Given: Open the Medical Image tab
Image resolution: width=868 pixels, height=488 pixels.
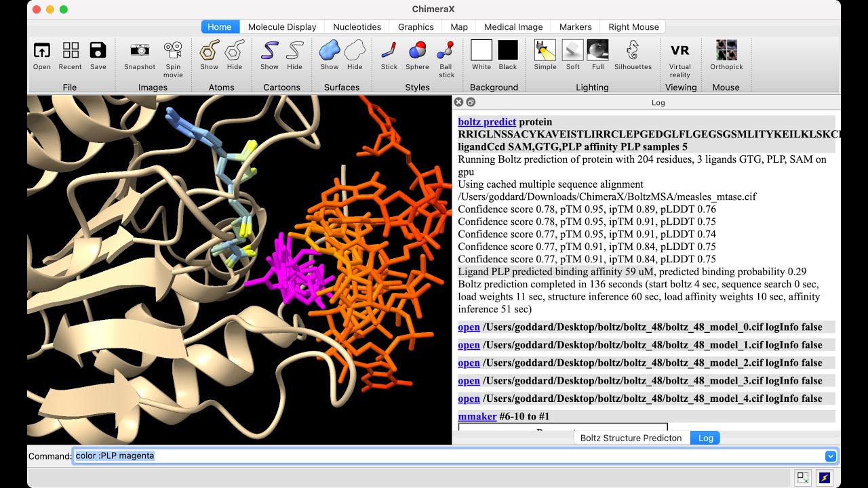Looking at the screenshot, I should pyautogui.click(x=513, y=27).
